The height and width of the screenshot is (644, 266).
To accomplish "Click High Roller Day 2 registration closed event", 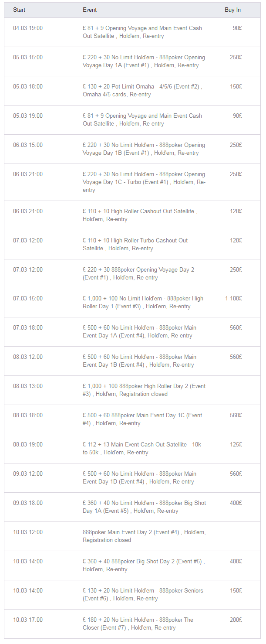I will coord(144,390).
